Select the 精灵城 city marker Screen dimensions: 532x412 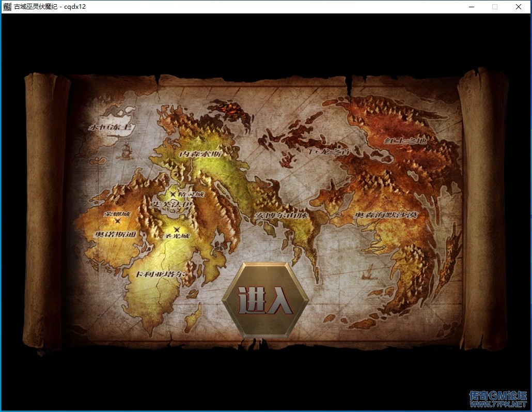(174, 194)
